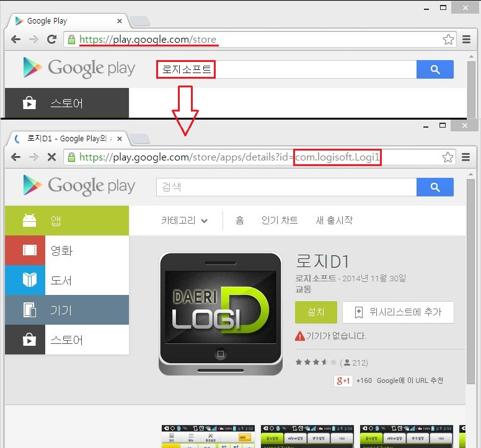481x448 pixels.
Task: Go forward in bottom browser window
Action: [33, 157]
